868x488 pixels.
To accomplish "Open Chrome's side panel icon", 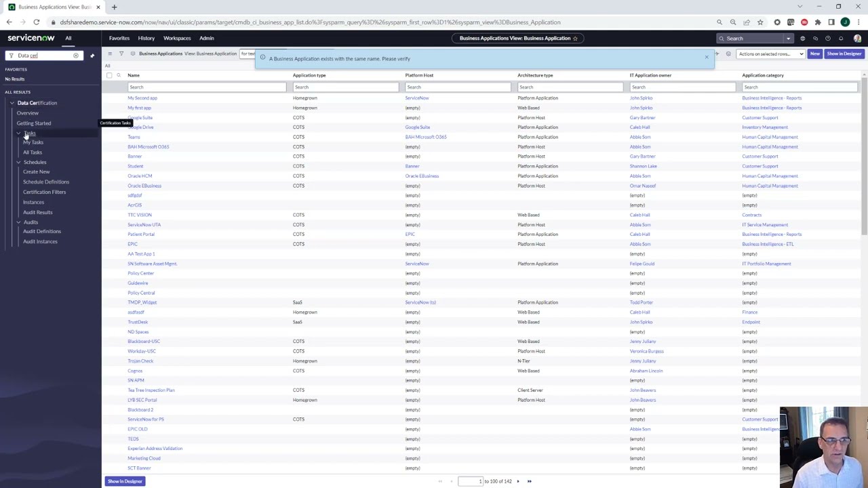I will click(831, 22).
